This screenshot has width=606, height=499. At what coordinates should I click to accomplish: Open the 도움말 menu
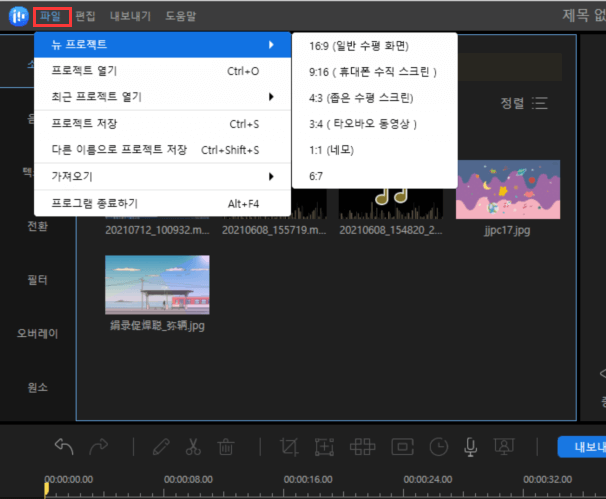click(181, 16)
